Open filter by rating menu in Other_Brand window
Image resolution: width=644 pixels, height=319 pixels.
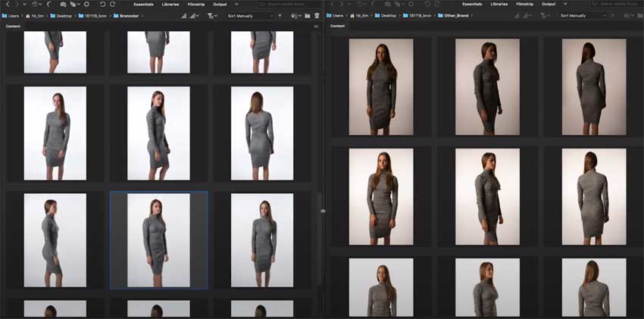tap(545, 16)
